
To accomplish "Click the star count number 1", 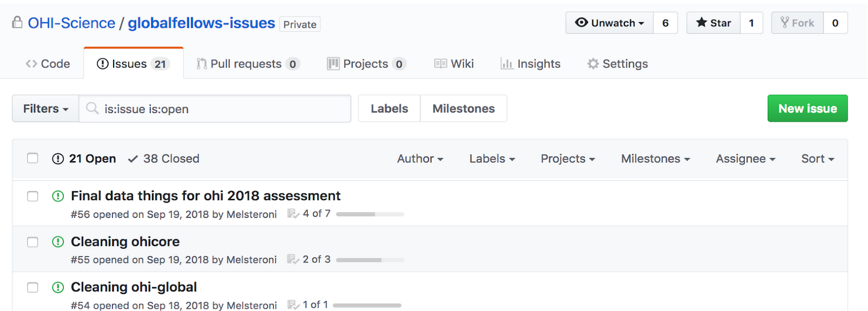I will point(752,23).
